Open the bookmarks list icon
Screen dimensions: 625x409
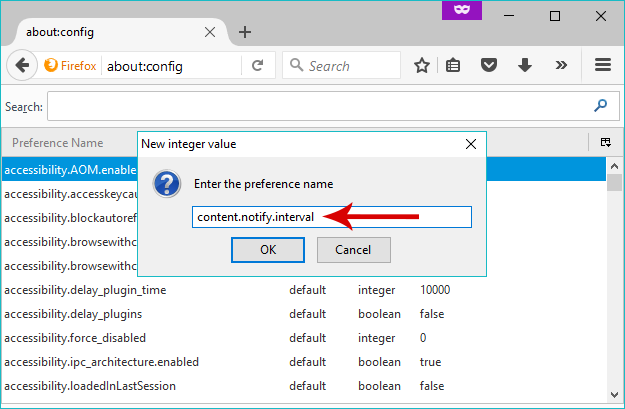(453, 65)
